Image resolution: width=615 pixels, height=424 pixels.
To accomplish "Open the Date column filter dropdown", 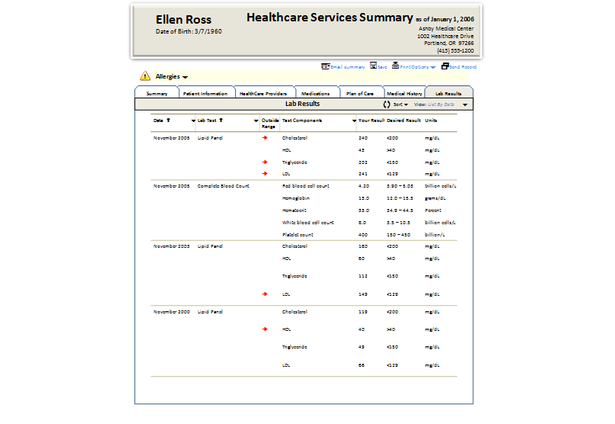I will (x=193, y=120).
